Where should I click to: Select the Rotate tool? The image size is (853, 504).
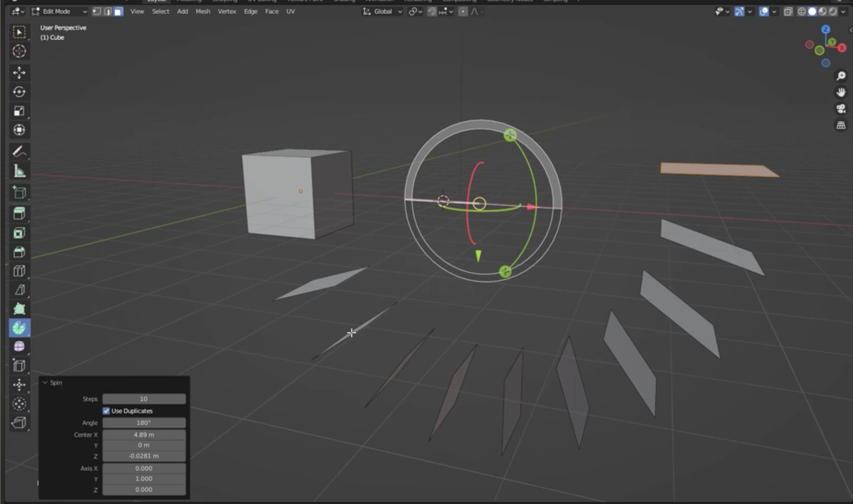pyautogui.click(x=19, y=92)
